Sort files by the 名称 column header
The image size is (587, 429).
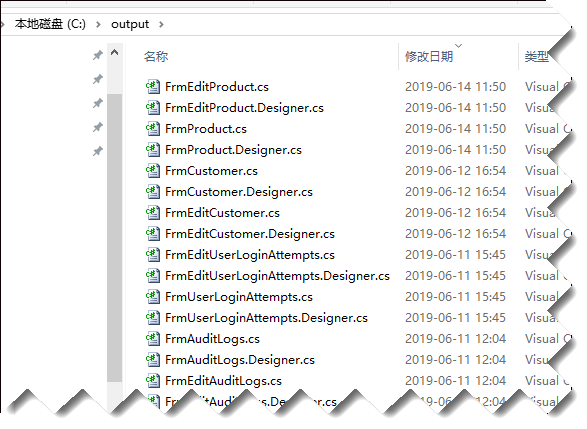click(x=156, y=57)
